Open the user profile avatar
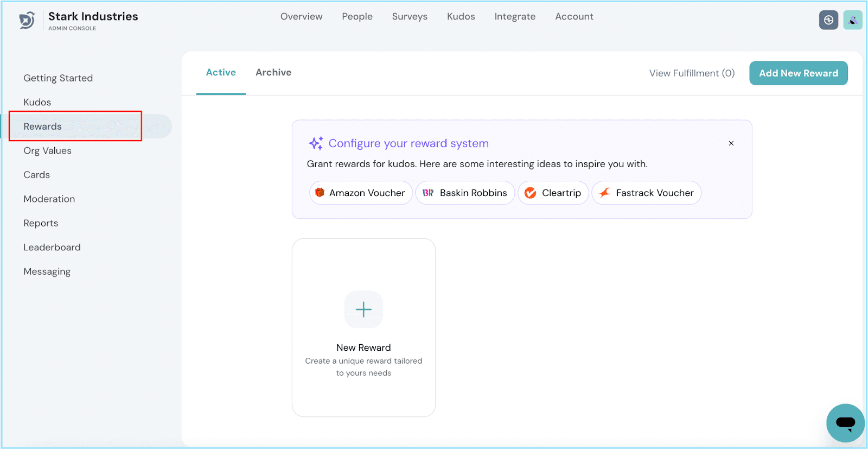 852,20
